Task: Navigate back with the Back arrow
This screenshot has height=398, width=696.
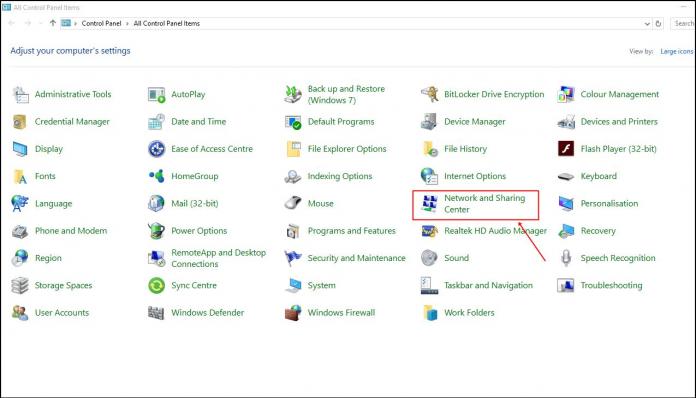Action: tap(12, 23)
